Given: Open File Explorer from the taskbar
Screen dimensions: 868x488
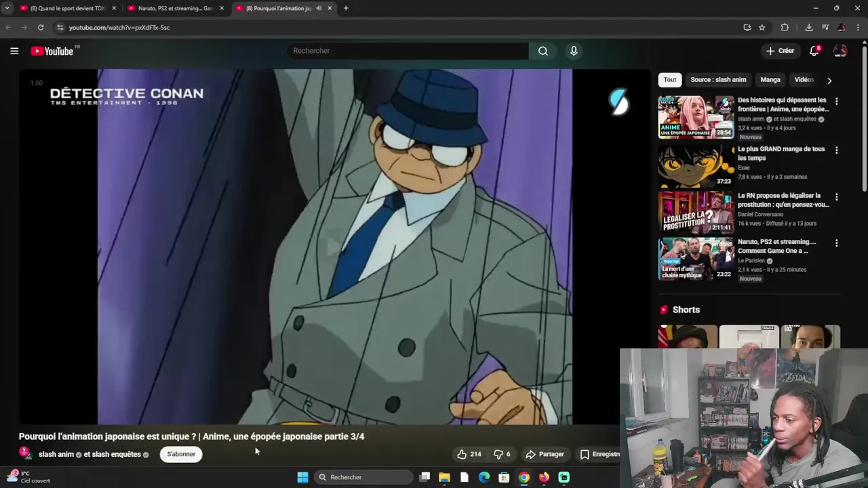Looking at the screenshot, I should click(444, 477).
